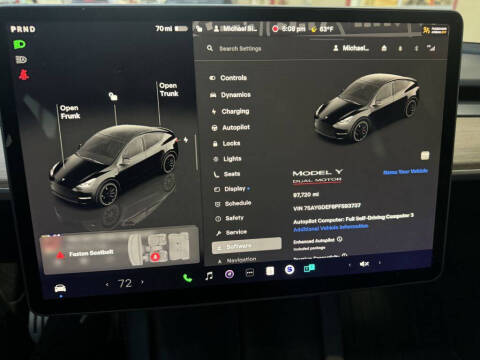Tap the HomeLink garage icon

coord(384,48)
